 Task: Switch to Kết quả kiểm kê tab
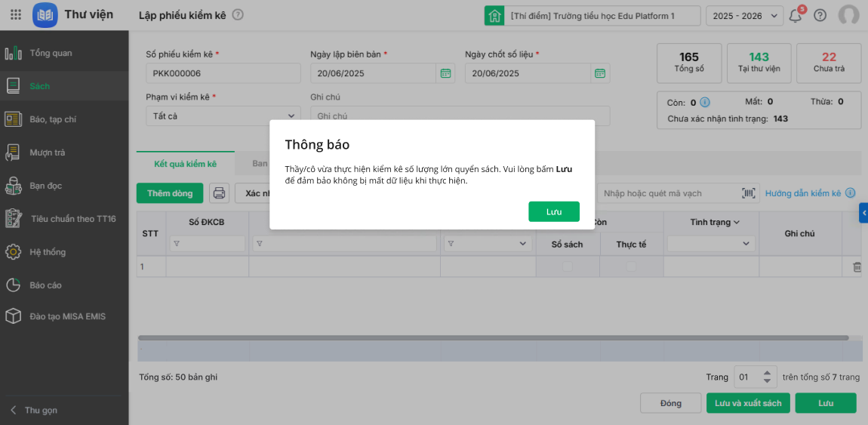(186, 164)
